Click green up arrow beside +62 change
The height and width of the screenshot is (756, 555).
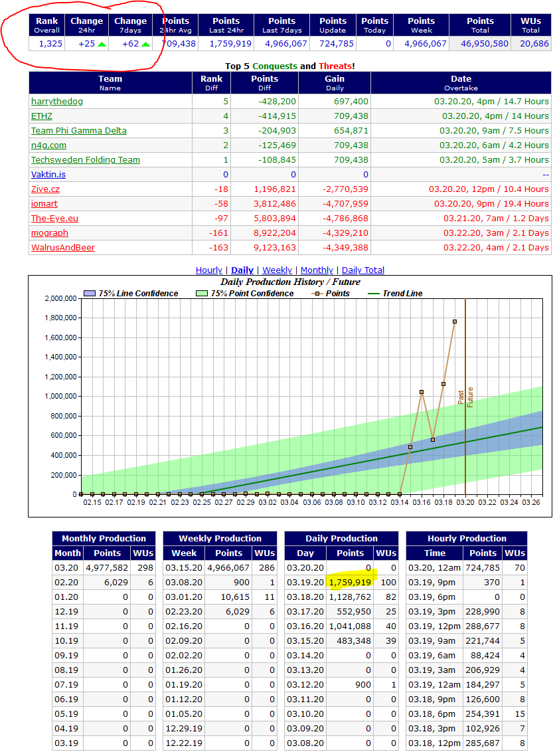145,44
